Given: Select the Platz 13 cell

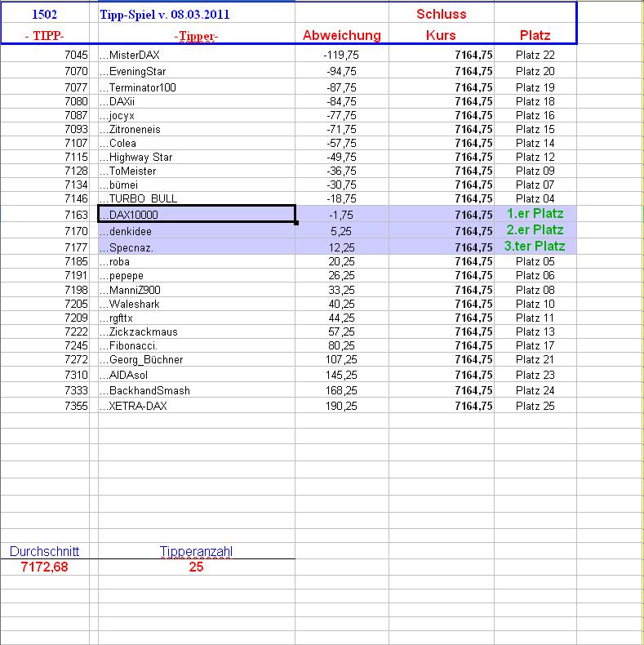Looking at the screenshot, I should (535, 331).
